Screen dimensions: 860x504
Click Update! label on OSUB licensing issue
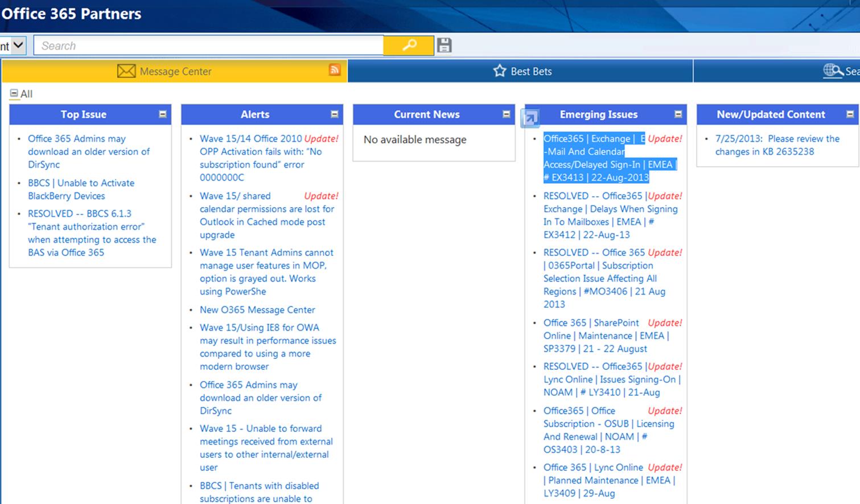(665, 411)
